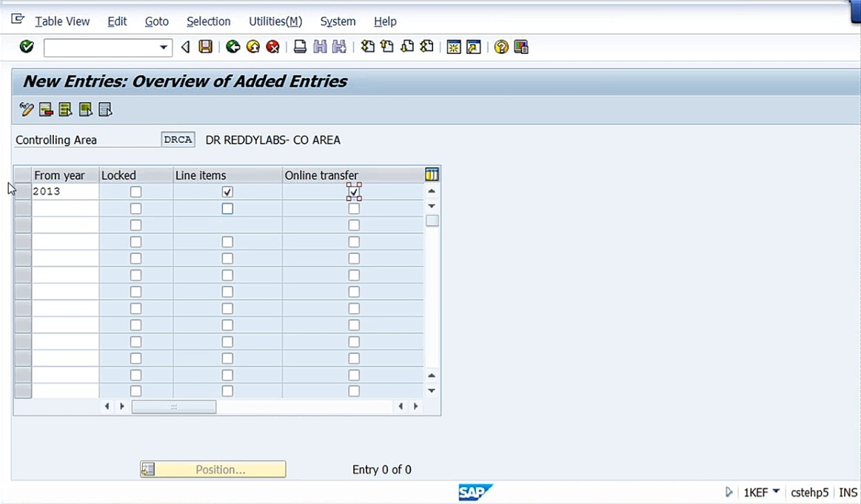861x504 pixels.
Task: Click the 'DR REDDYLABS- CO AREA' description
Action: (x=273, y=140)
